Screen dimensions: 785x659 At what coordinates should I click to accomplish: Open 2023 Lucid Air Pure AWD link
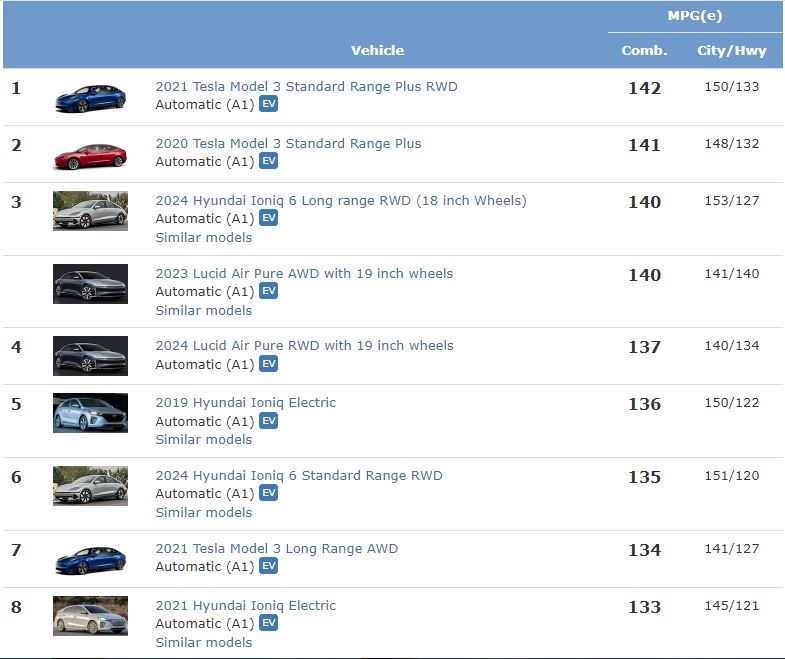point(304,273)
